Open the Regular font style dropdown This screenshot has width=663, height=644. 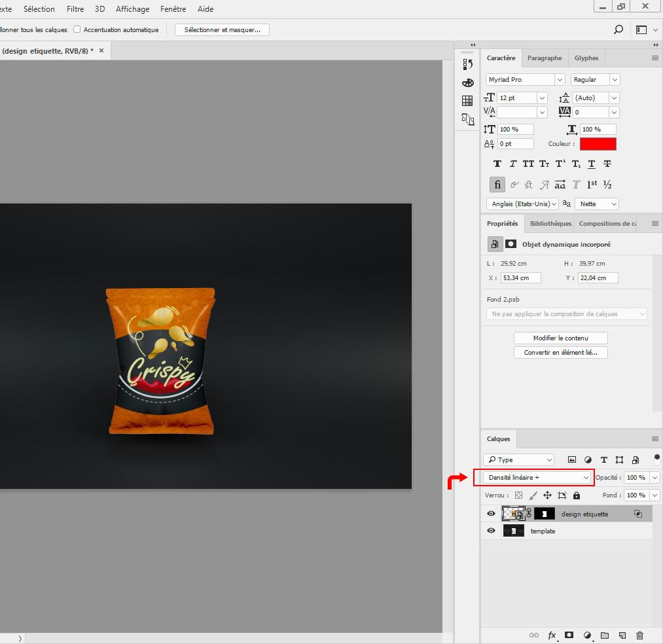(x=615, y=79)
